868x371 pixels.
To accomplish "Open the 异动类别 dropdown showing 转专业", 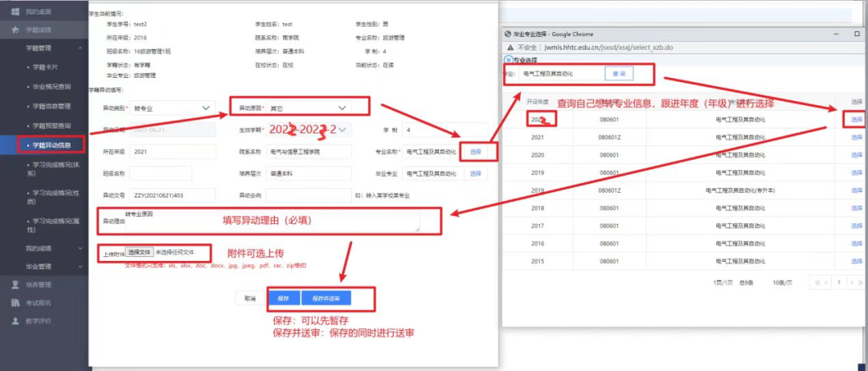I will tap(174, 108).
